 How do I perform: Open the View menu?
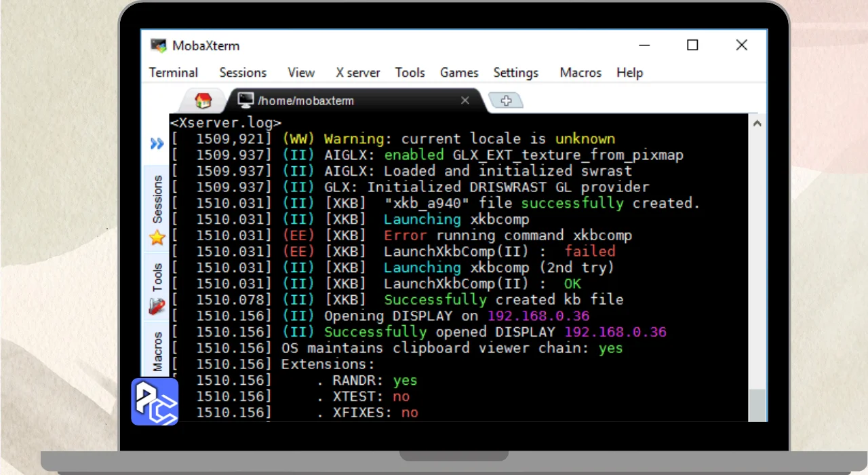pyautogui.click(x=301, y=73)
